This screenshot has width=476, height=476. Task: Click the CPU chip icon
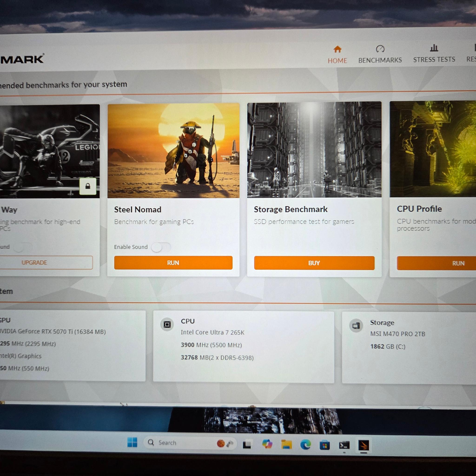167,324
